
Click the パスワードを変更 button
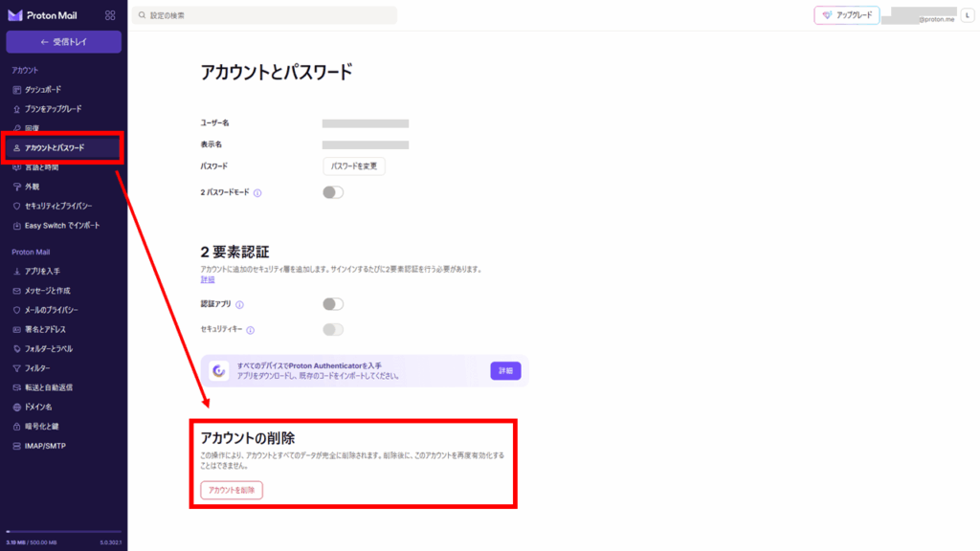pyautogui.click(x=354, y=166)
